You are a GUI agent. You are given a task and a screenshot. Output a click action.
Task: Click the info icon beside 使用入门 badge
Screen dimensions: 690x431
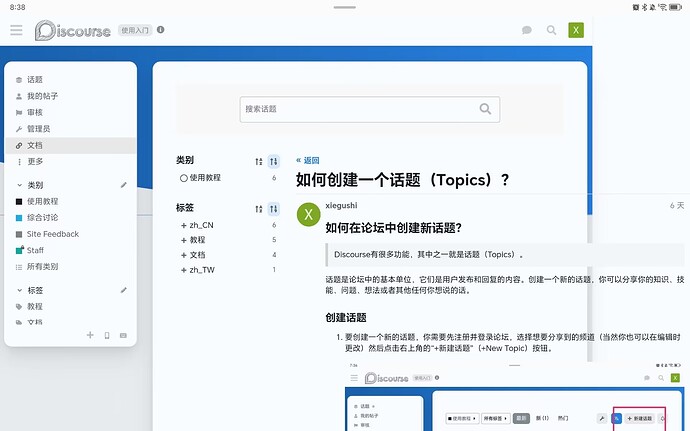(x=161, y=29)
